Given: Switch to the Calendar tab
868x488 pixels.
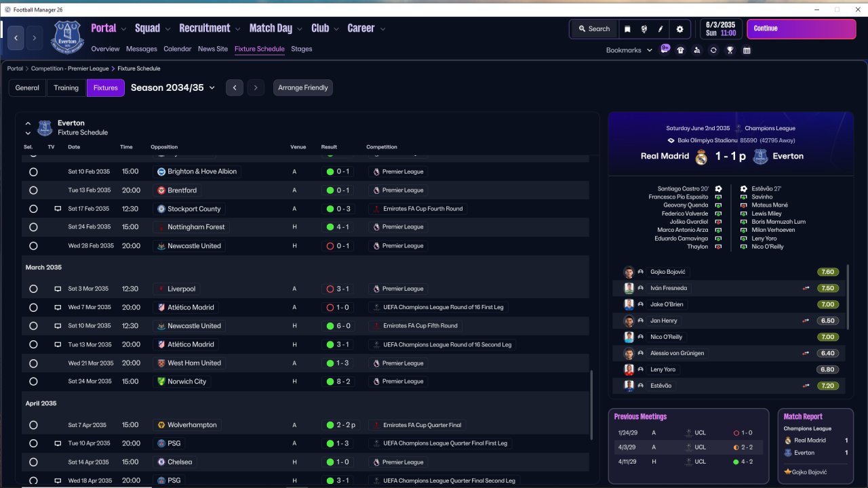Looking at the screenshot, I should 178,49.
